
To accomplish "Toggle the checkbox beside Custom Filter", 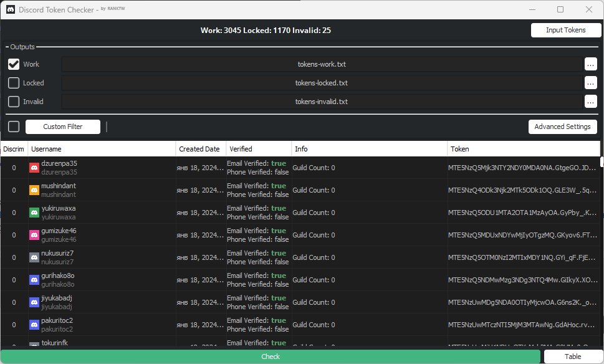I will (14, 127).
